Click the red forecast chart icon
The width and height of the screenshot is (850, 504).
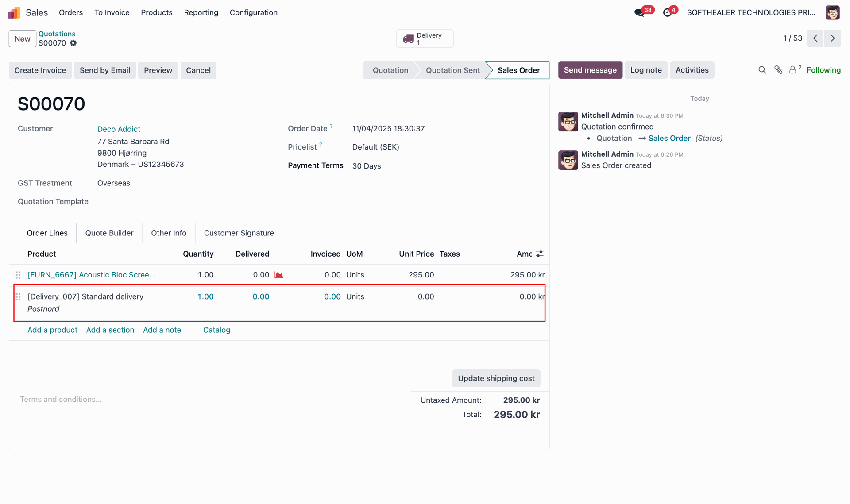(x=278, y=275)
